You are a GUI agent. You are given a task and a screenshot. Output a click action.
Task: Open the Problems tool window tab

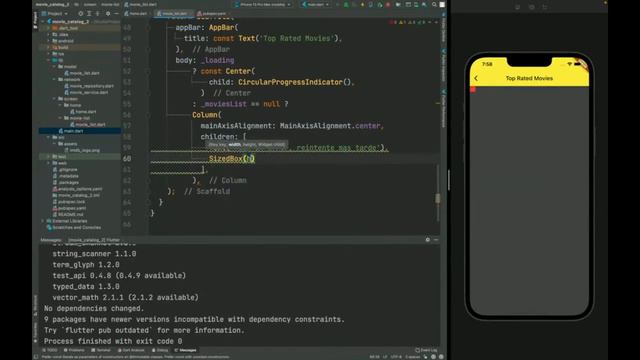tap(74, 350)
